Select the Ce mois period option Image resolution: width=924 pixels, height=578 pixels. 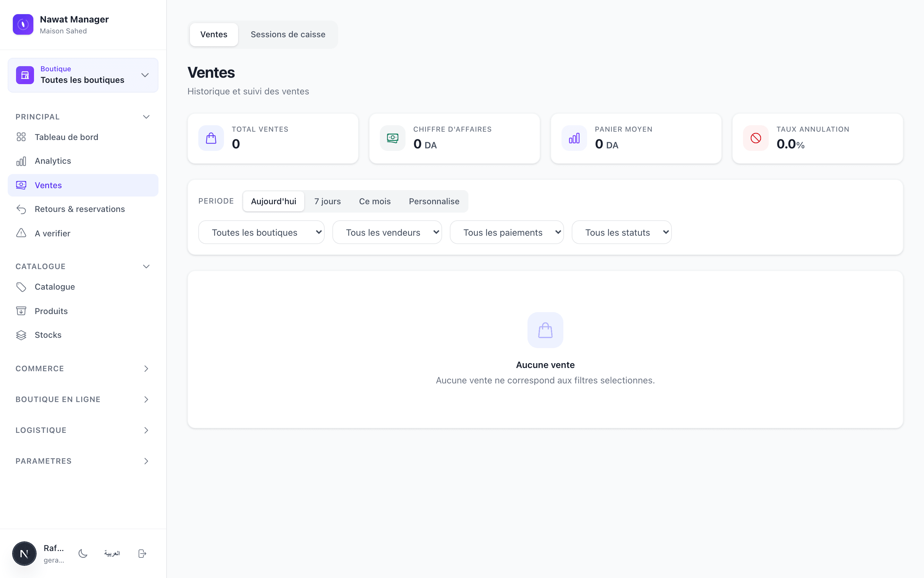point(374,201)
